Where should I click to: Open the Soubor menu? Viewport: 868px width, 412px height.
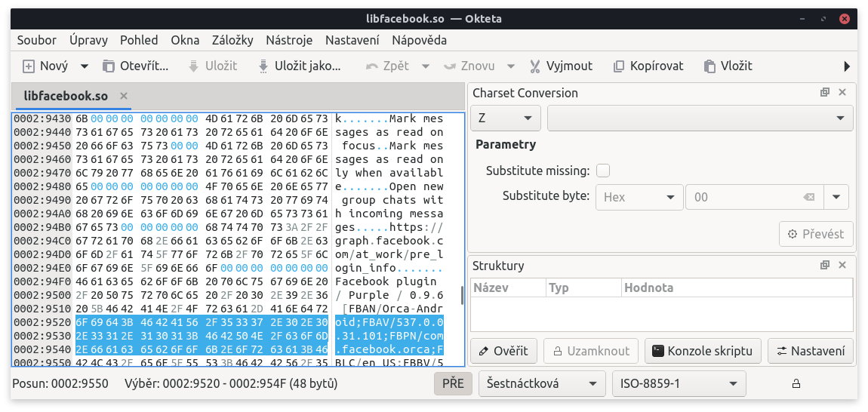[x=36, y=41]
